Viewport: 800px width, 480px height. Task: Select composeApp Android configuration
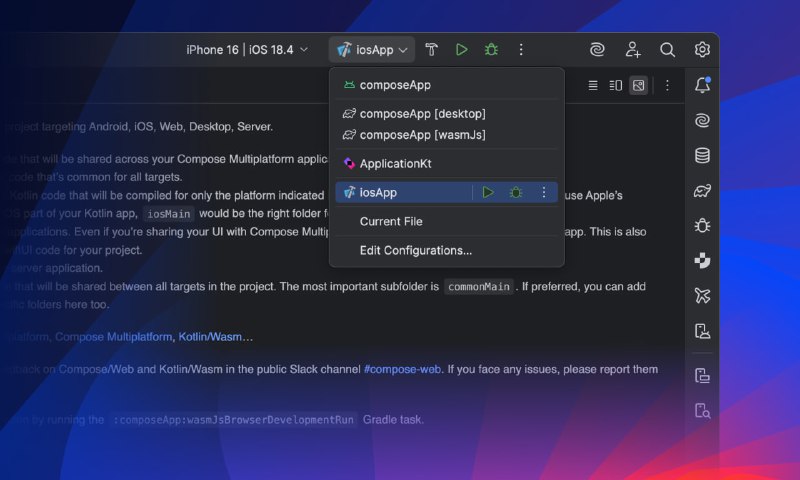446,85
